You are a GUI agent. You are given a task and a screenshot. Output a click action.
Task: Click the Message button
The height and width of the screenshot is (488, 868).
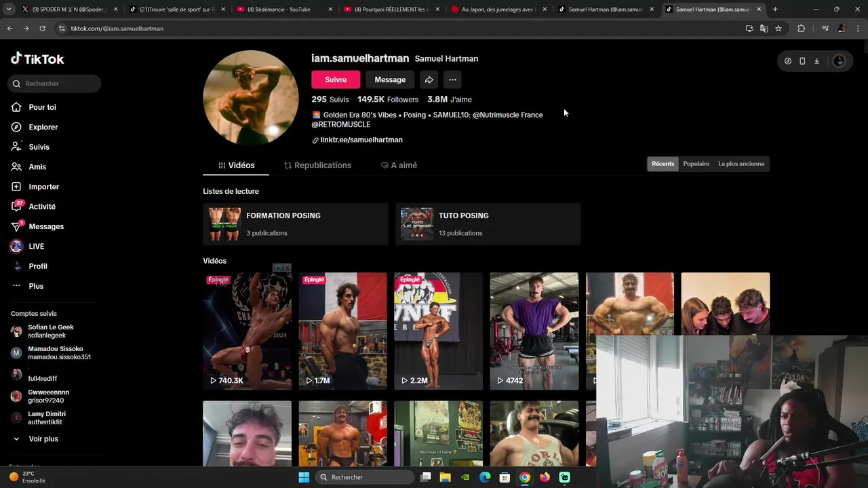[x=390, y=80]
